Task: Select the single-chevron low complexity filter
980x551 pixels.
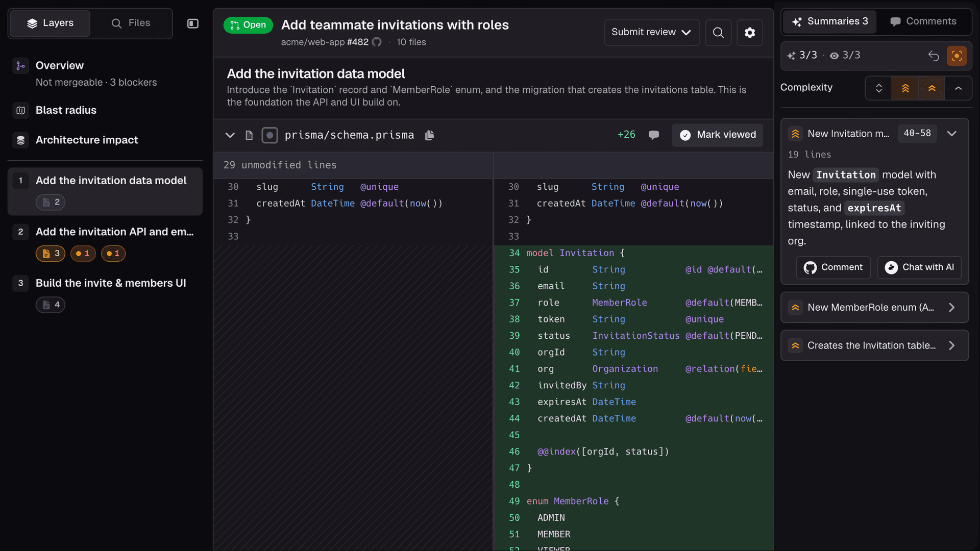Action: 958,88
